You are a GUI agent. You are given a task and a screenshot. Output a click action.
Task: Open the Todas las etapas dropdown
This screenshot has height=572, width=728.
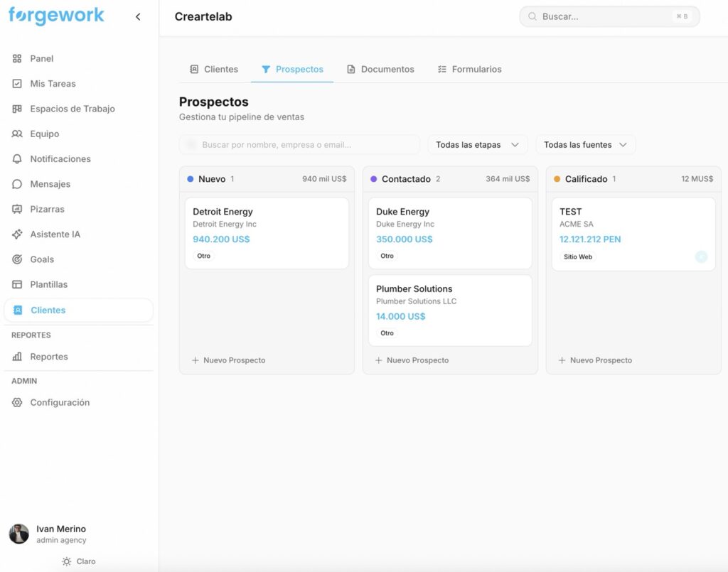pos(477,145)
